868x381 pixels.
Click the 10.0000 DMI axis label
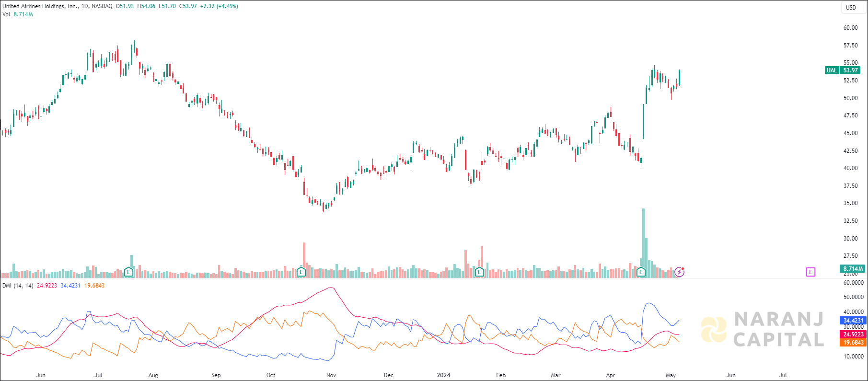pos(854,357)
